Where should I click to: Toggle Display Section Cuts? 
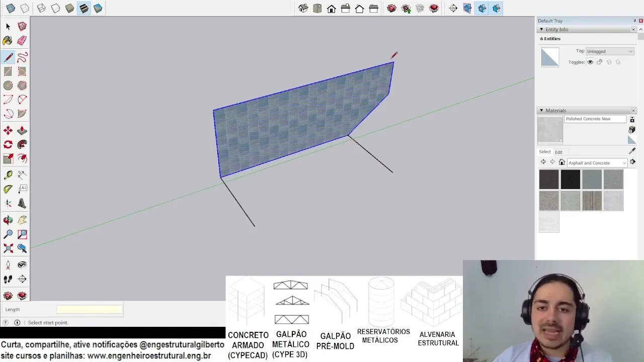[x=482, y=8]
